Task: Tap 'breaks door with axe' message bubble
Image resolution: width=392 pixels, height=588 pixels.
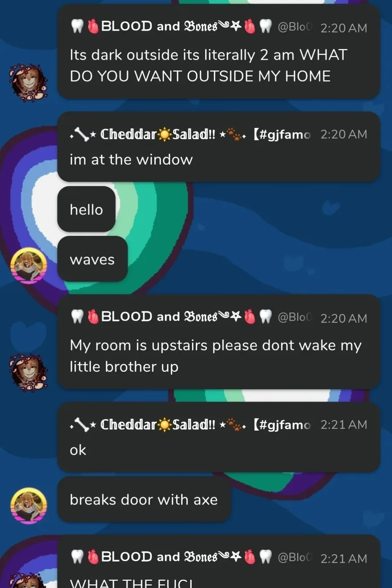Action: pyautogui.click(x=144, y=499)
